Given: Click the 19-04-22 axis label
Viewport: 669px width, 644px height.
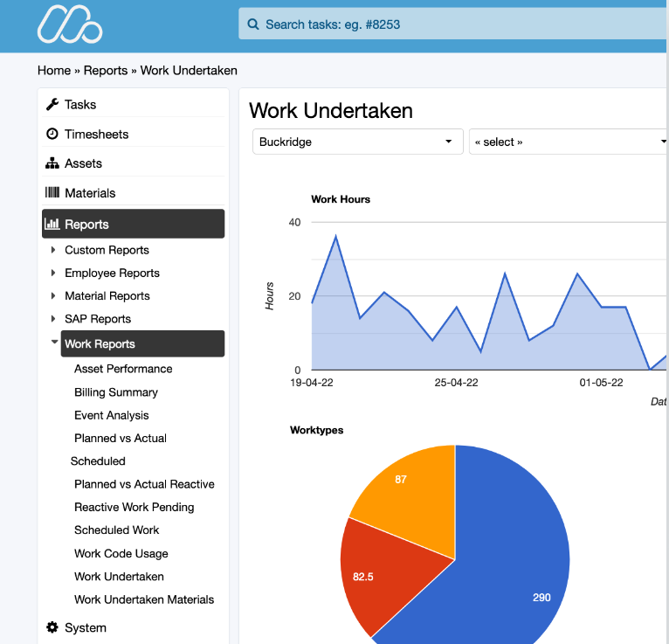Looking at the screenshot, I should (312, 383).
